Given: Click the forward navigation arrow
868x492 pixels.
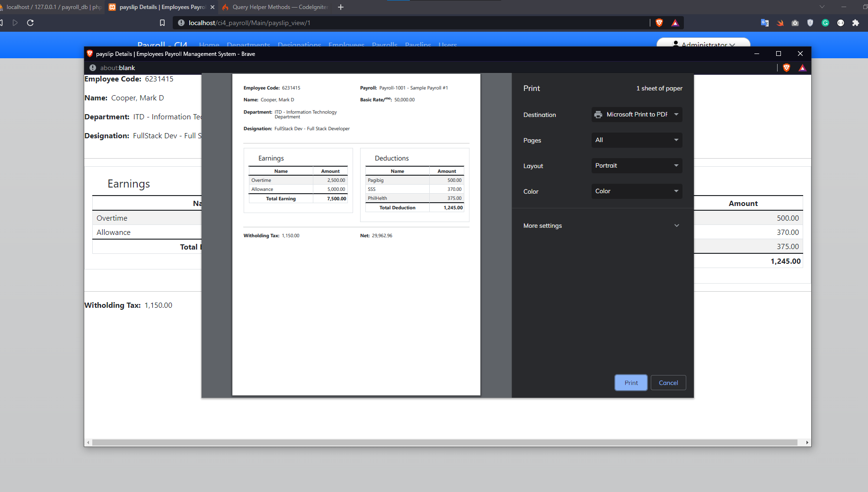Looking at the screenshot, I should (15, 23).
